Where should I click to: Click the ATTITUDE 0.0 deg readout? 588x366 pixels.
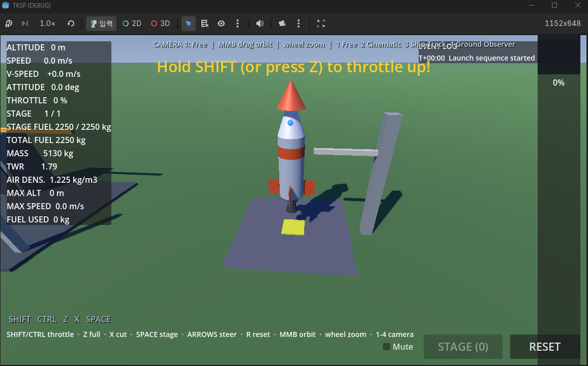(43, 87)
